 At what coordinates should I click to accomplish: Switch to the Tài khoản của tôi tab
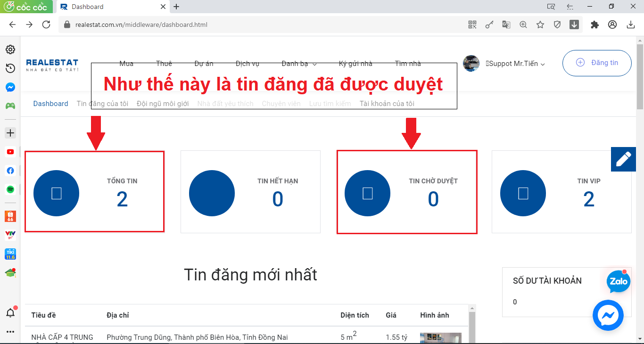click(x=387, y=104)
